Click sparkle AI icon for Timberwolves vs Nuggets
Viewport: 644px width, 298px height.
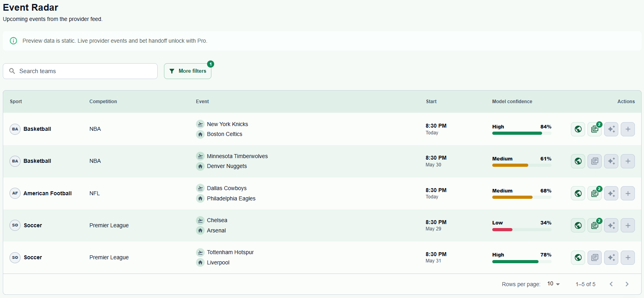(x=611, y=161)
